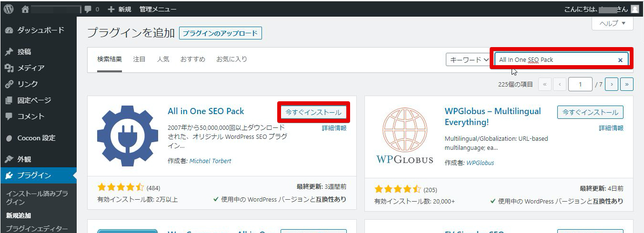This screenshot has width=644, height=233.
Task: Go to first page button «
Action: 544,84
